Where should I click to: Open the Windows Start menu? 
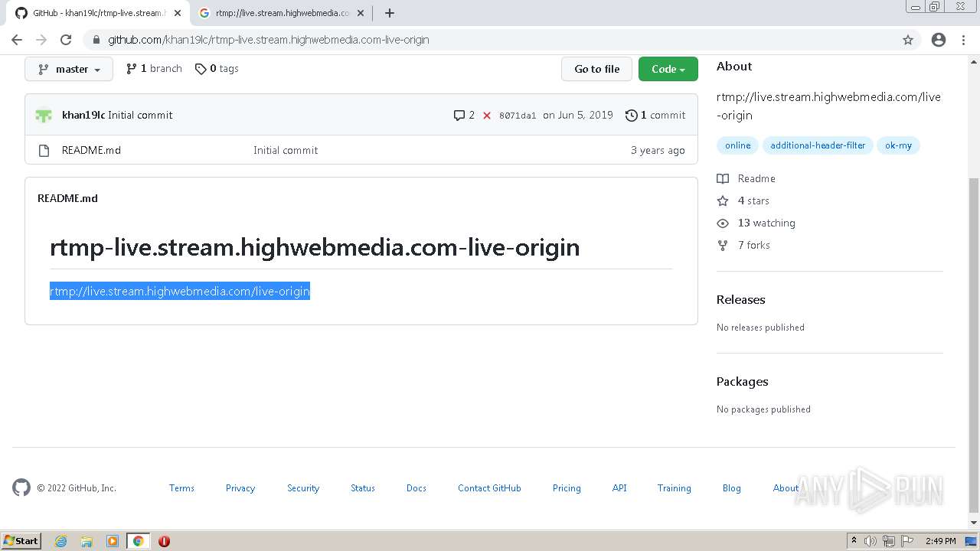[x=21, y=540]
